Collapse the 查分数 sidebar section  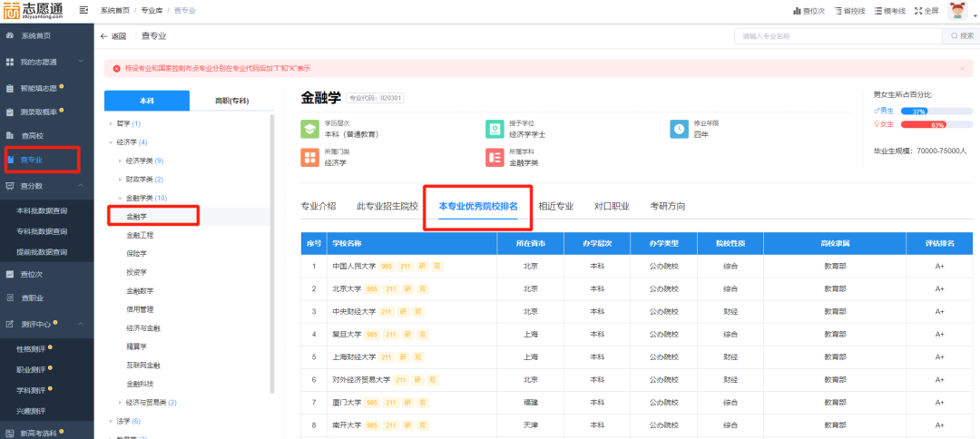(82, 185)
